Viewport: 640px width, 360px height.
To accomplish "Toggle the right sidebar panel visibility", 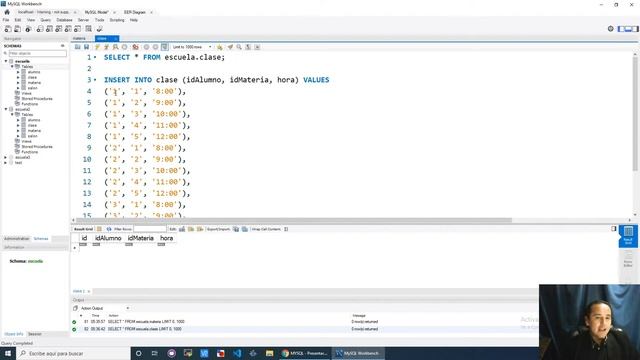I will coord(635,29).
